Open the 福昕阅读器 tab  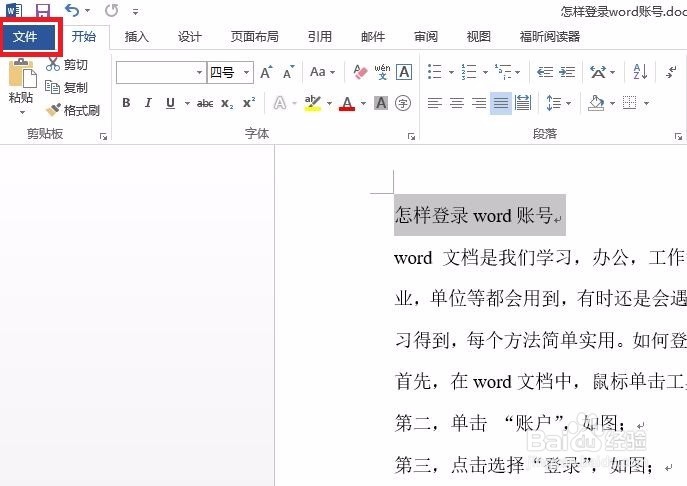click(550, 37)
